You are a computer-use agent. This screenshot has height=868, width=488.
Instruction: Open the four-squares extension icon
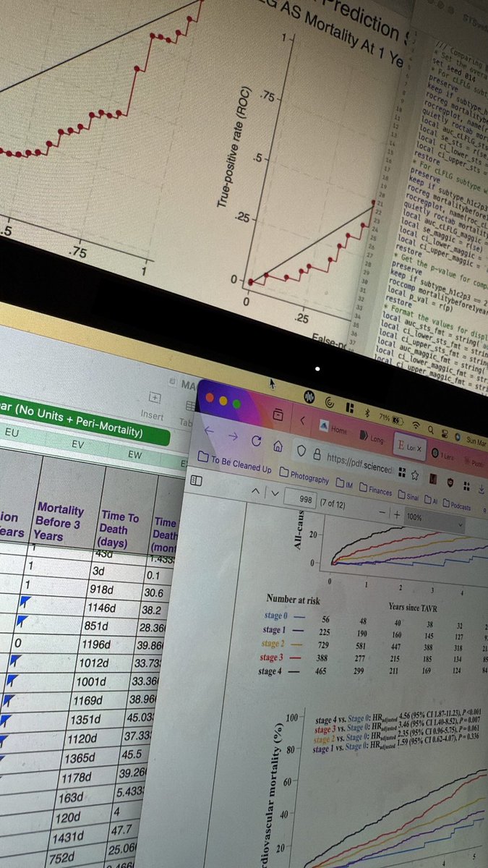tap(467, 486)
